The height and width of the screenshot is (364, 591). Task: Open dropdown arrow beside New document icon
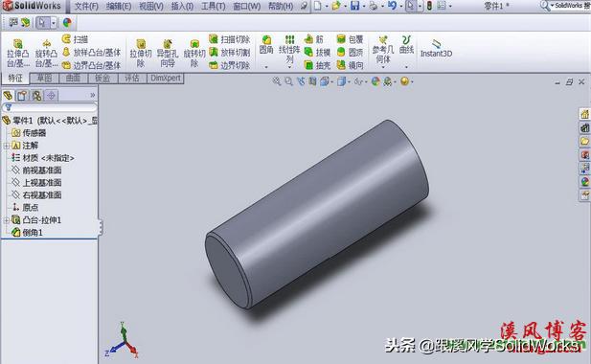(x=327, y=6)
